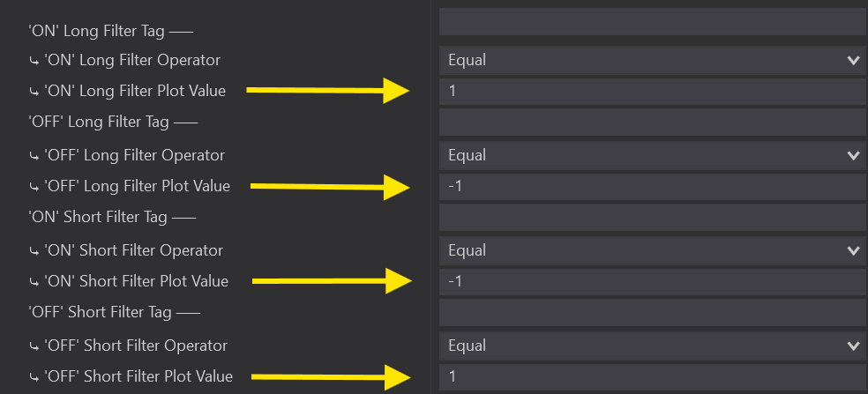Click the chevron arrow of 'OFF' Long Filter Operator

[x=853, y=155]
